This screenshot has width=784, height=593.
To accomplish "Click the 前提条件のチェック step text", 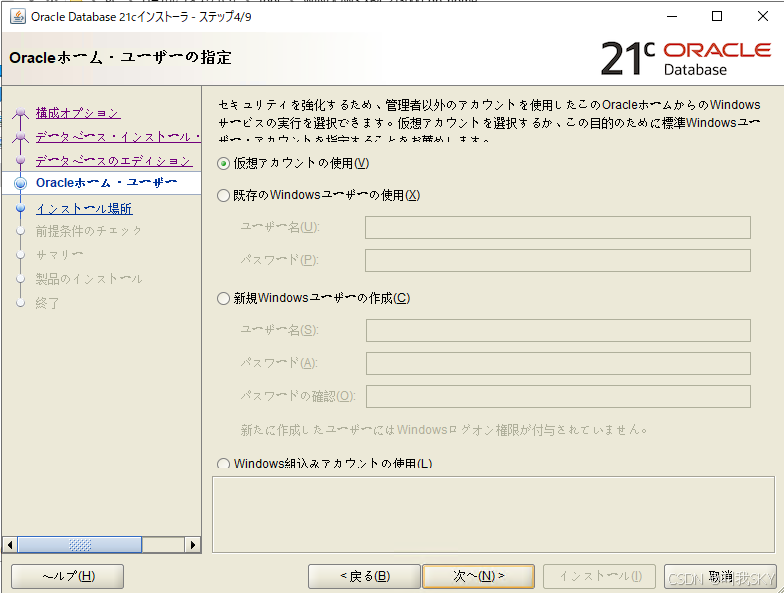I will click(88, 231).
